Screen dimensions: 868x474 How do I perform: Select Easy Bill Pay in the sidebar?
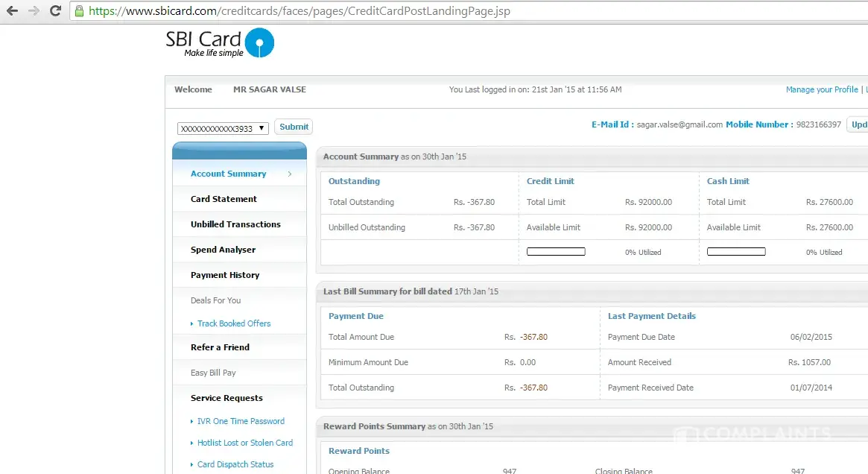tap(213, 373)
